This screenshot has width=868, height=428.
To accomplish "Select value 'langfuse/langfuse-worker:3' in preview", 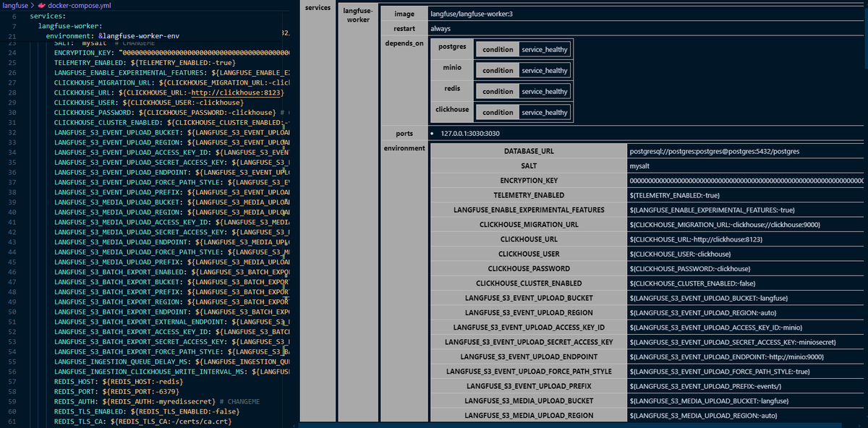I will [x=472, y=14].
